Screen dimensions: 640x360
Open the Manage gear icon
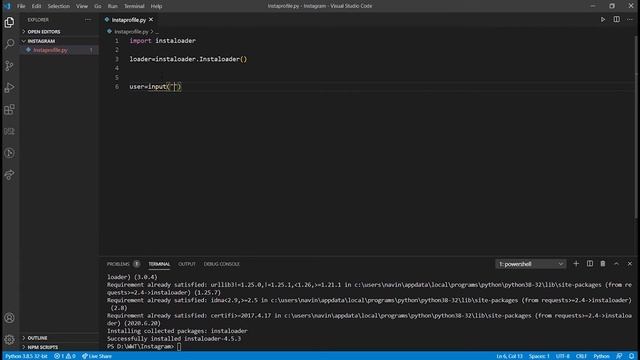coord(9,339)
